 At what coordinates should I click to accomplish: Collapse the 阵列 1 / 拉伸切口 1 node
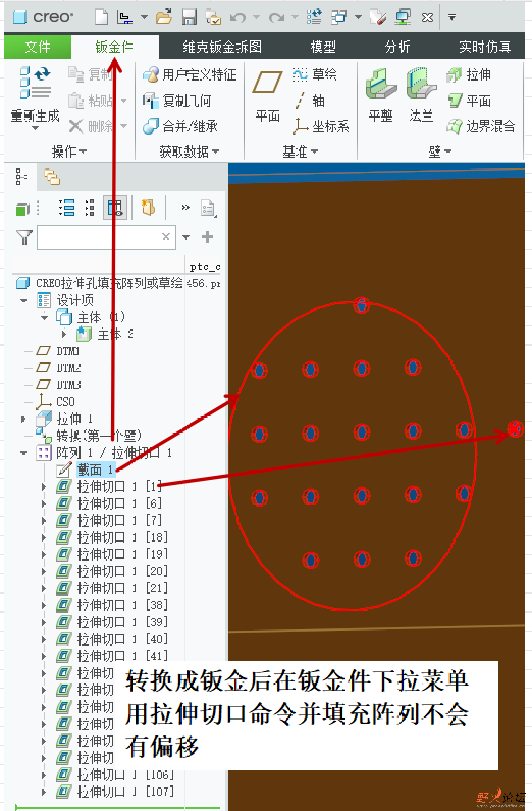pos(24,453)
